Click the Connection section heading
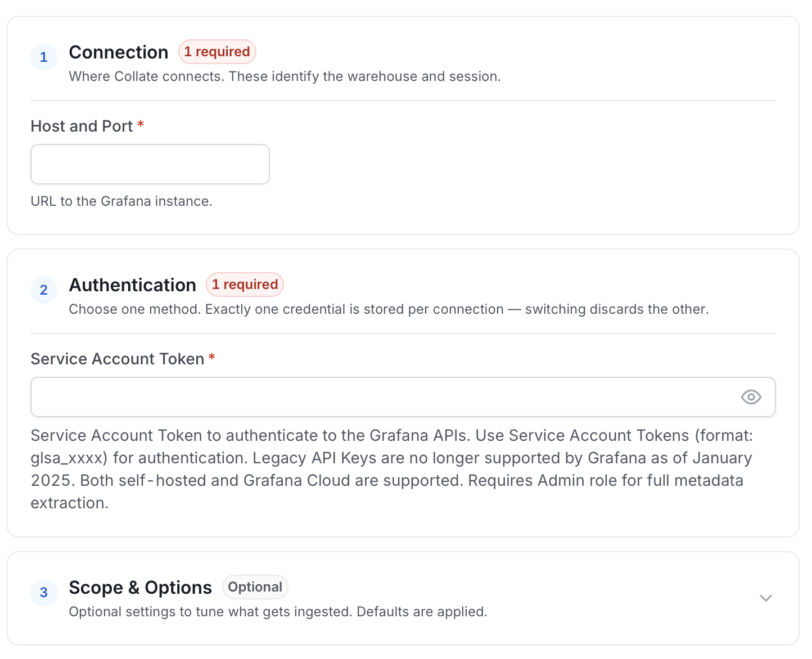 click(119, 52)
